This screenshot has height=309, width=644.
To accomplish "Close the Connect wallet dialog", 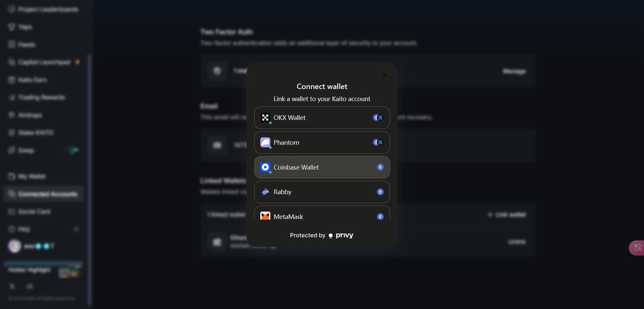I will pos(384,75).
